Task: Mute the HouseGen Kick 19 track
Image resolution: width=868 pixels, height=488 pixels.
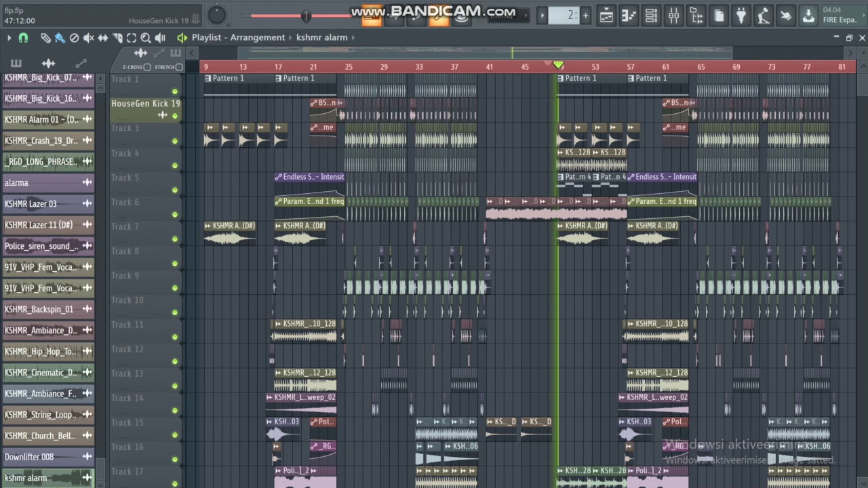Action: tap(175, 116)
